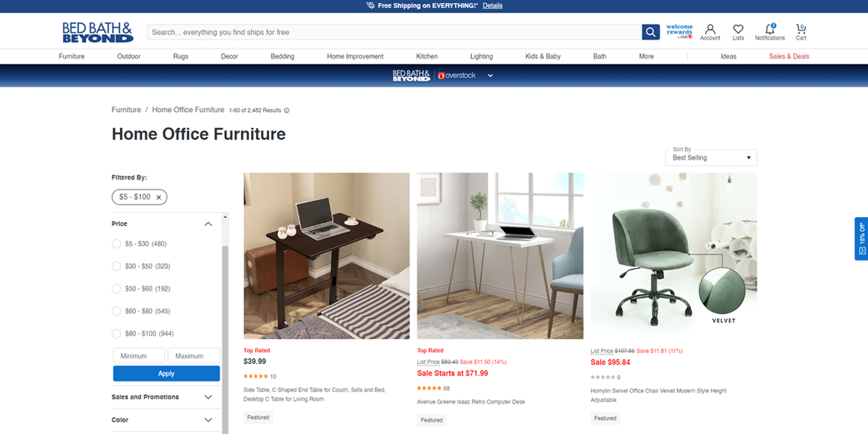
Task: Remove the $5 - $100 filter chip
Action: [158, 197]
